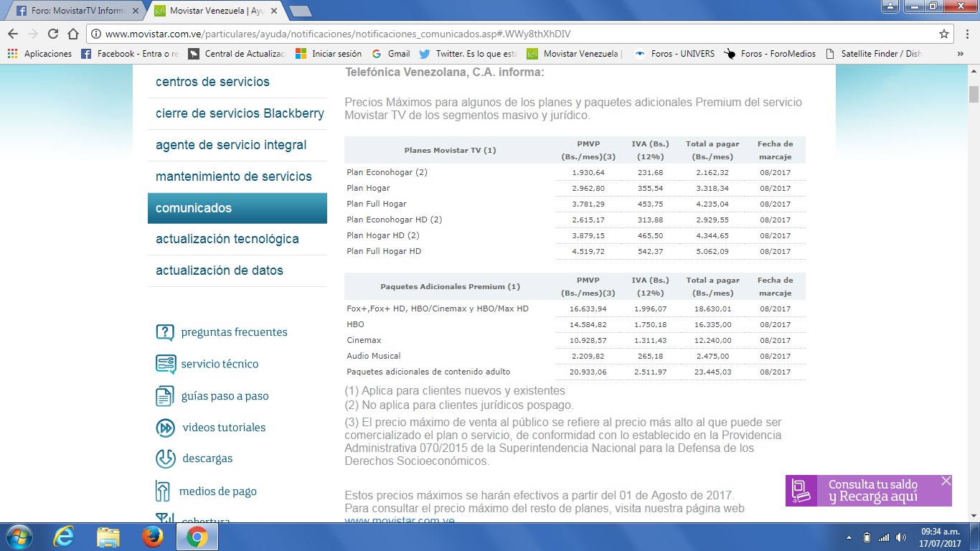Bookmark this page with the star icon
The height and width of the screenshot is (551, 980).
[x=944, y=34]
